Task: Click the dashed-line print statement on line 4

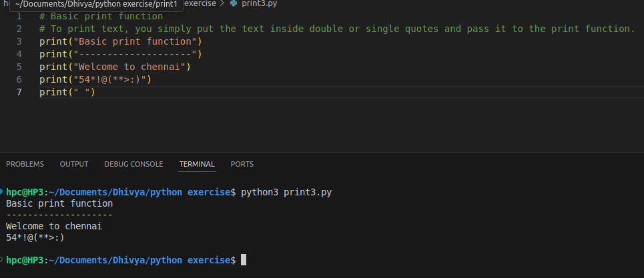Action: click(120, 54)
